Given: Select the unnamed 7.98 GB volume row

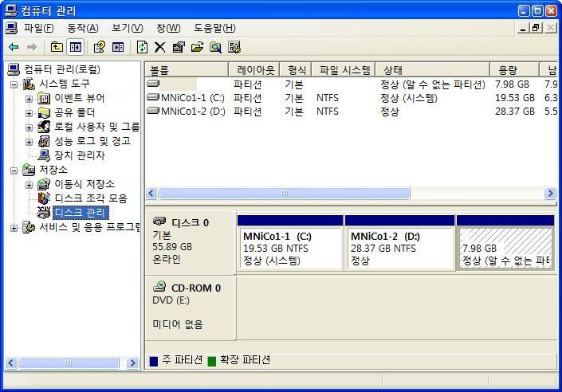Looking at the screenshot, I should [352, 84].
